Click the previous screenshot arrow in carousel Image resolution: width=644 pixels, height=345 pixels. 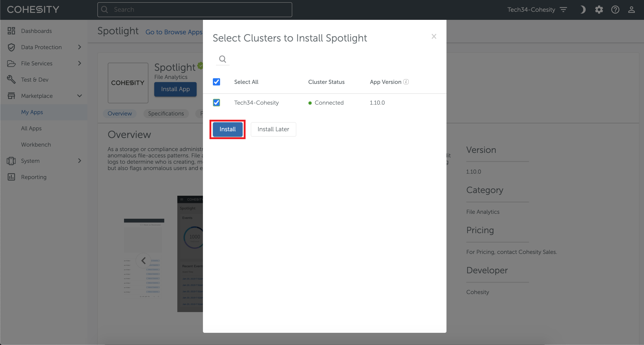[143, 260]
